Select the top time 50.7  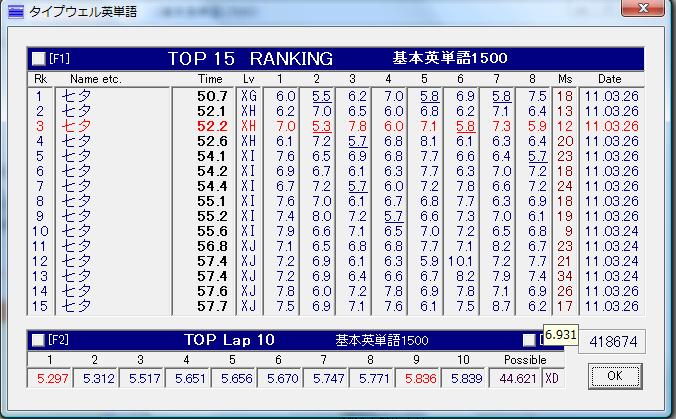pyautogui.click(x=212, y=96)
